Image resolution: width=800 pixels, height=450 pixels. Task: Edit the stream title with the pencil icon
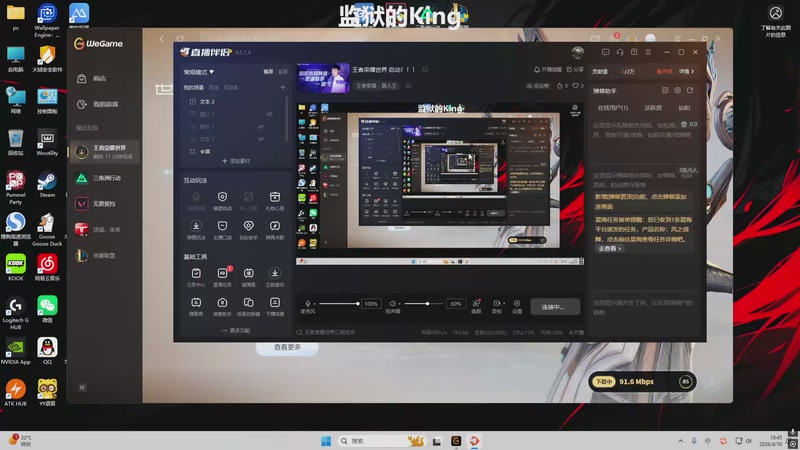click(425, 69)
